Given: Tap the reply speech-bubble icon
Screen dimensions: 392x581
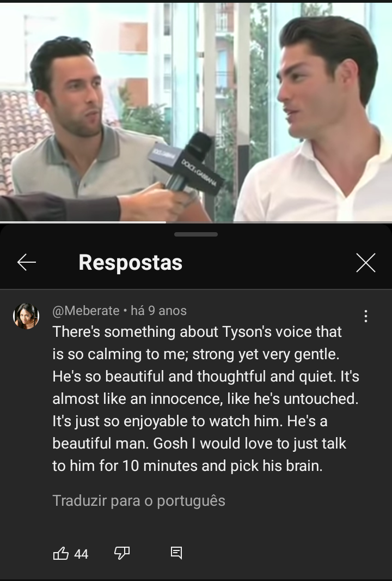Looking at the screenshot, I should 176,553.
